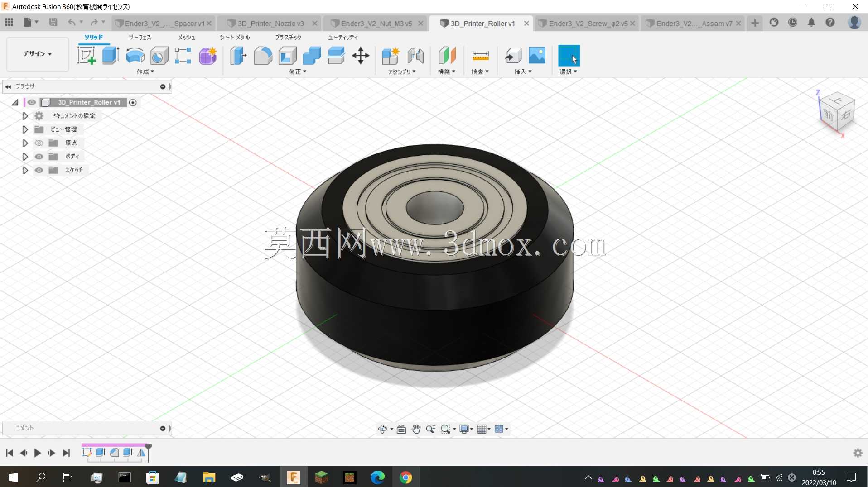Collapse the 3D_Printer_Roller v1 root node

pyautogui.click(x=15, y=103)
